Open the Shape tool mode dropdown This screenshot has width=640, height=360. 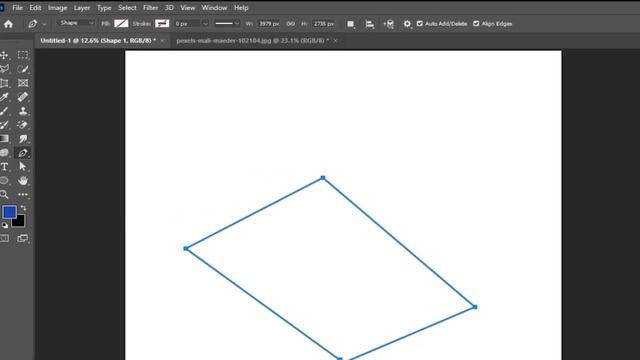tap(76, 23)
